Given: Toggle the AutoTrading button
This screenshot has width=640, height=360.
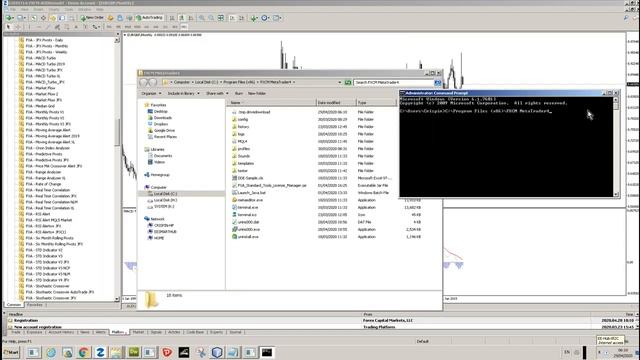Looking at the screenshot, I should click(x=149, y=18).
